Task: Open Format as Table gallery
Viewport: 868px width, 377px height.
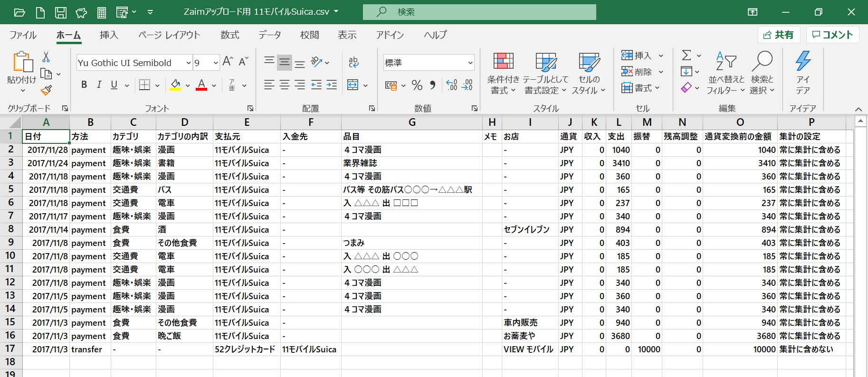Action: coord(546,73)
